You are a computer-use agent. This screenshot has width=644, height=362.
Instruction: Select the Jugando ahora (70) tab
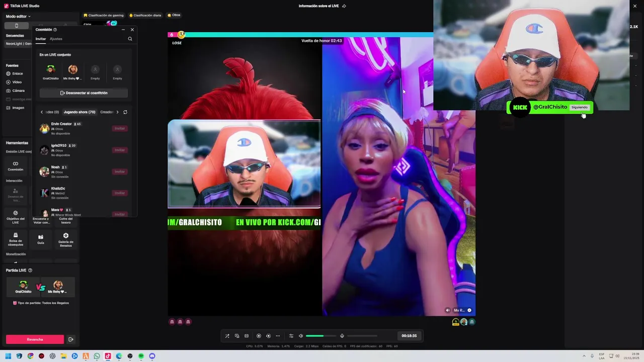click(x=79, y=112)
